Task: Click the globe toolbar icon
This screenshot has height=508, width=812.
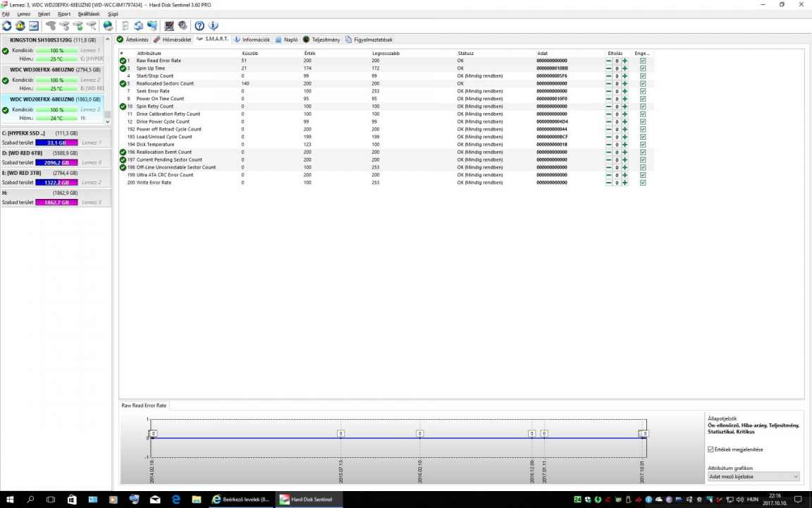Action: click(x=108, y=25)
